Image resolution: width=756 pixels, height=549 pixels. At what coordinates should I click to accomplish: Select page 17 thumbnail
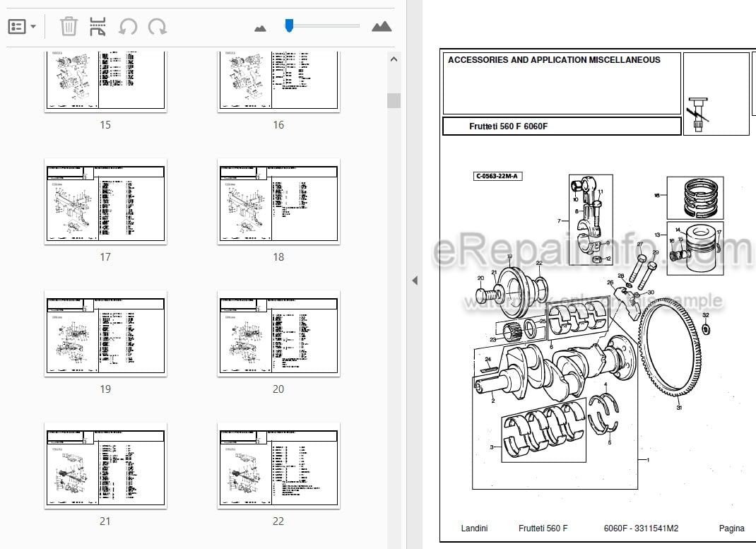pyautogui.click(x=105, y=201)
